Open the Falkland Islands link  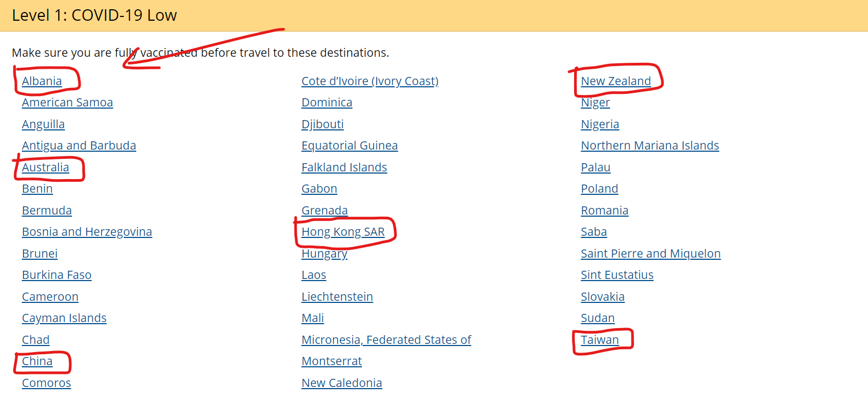(344, 168)
